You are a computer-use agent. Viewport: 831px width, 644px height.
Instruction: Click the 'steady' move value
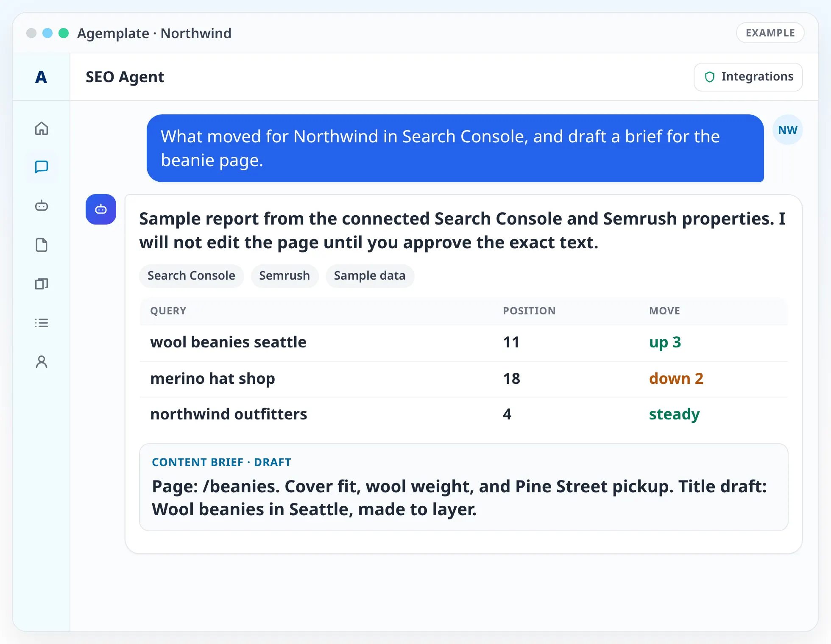674,414
